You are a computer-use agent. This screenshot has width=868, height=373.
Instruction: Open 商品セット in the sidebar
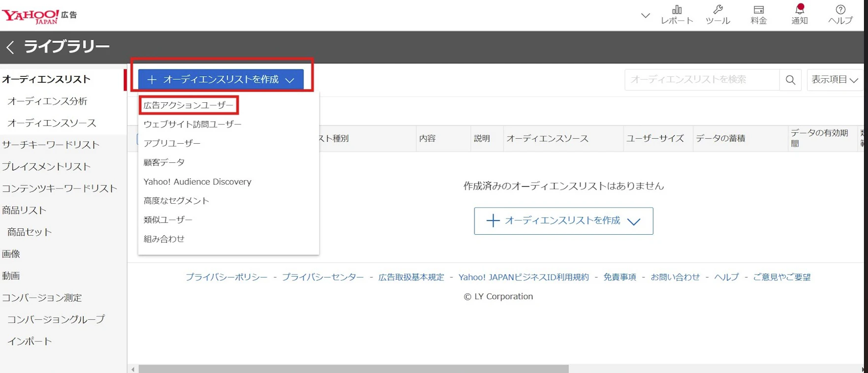click(30, 232)
